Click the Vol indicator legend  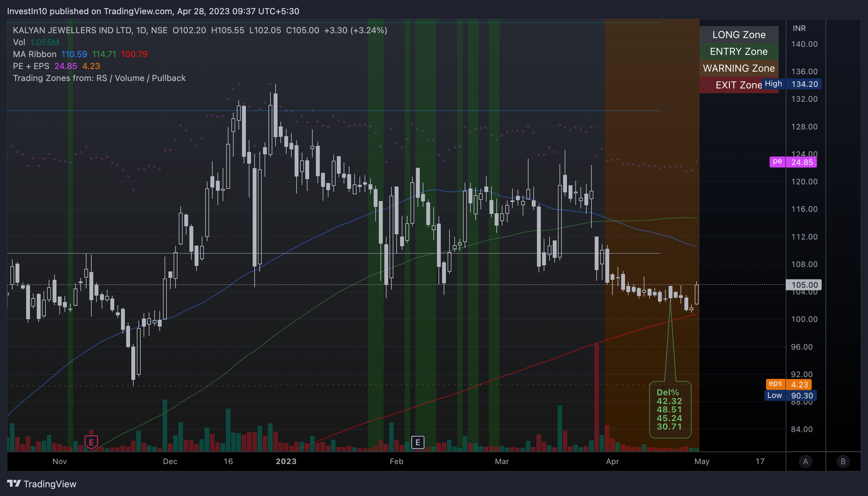[36, 42]
